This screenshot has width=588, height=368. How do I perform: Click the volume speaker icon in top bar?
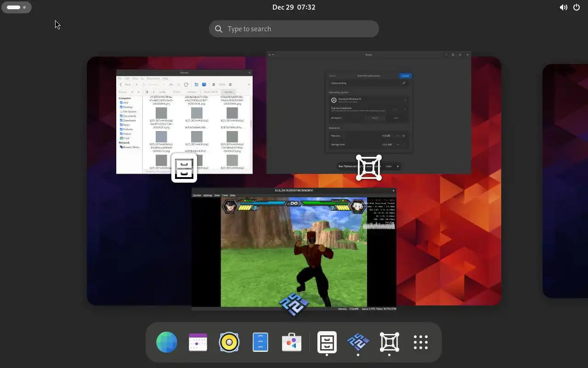pyautogui.click(x=563, y=7)
